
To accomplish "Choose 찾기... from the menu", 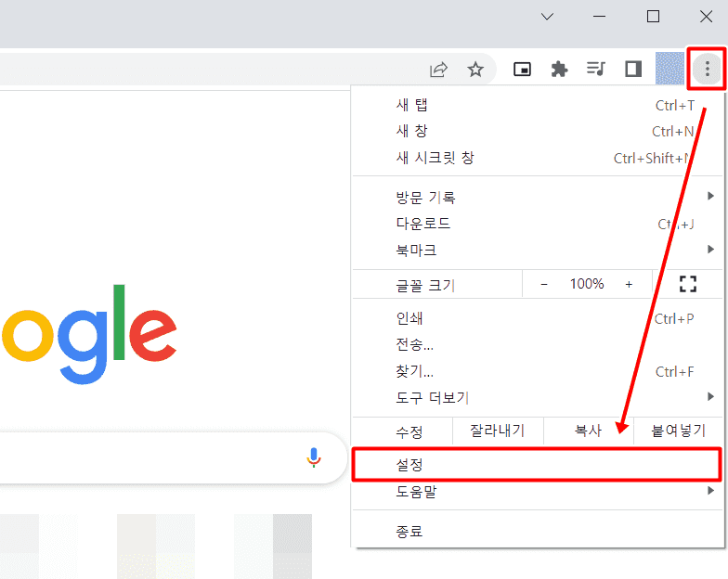I will click(x=538, y=371).
